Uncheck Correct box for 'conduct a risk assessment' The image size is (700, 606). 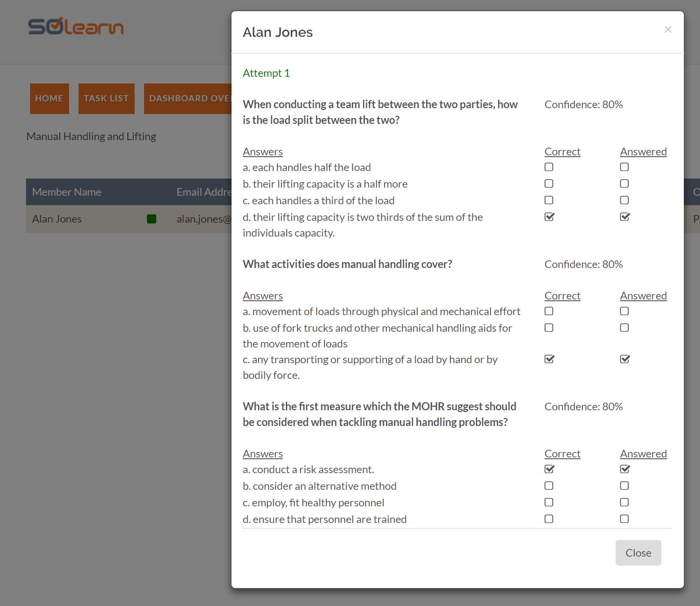[549, 469]
